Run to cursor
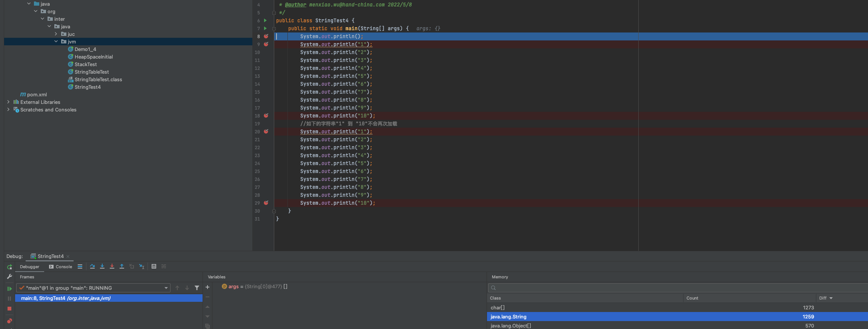The height and width of the screenshot is (329, 868). [x=141, y=266]
